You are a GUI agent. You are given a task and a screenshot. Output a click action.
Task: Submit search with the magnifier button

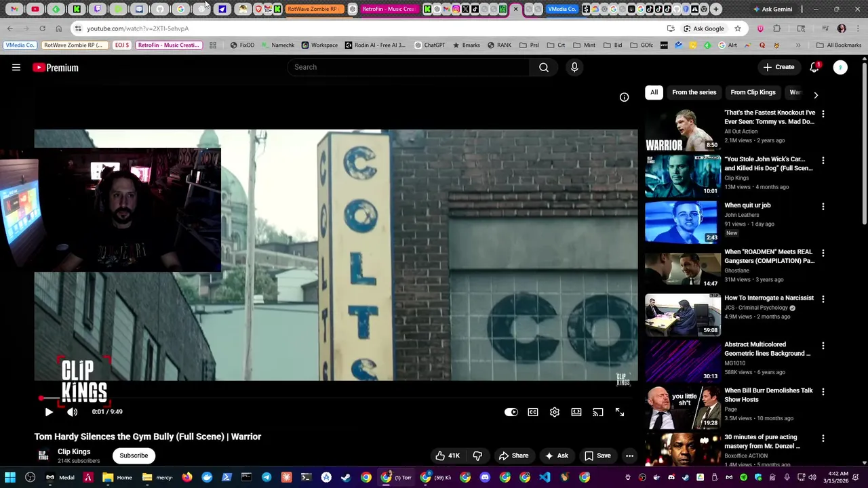[x=543, y=67]
